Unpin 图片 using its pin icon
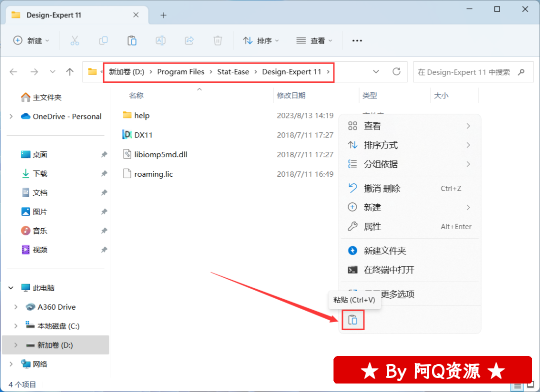 pyautogui.click(x=104, y=211)
